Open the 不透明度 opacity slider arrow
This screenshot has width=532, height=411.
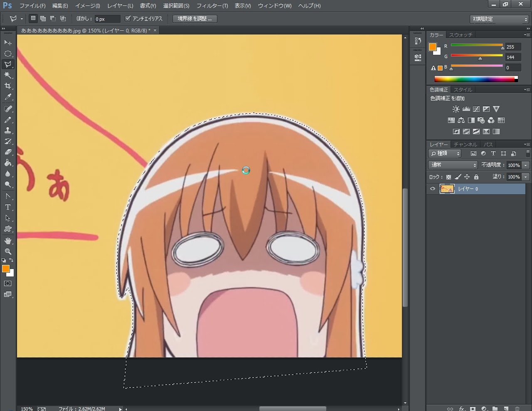pyautogui.click(x=526, y=165)
